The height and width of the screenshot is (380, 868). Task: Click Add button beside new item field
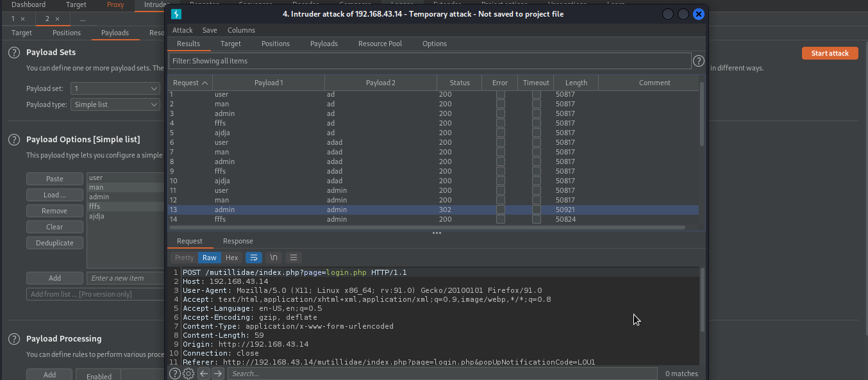54,278
